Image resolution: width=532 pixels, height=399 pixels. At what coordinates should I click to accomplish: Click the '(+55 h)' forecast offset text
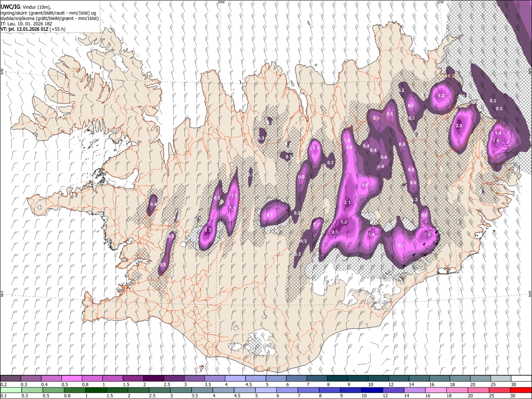pos(58,30)
